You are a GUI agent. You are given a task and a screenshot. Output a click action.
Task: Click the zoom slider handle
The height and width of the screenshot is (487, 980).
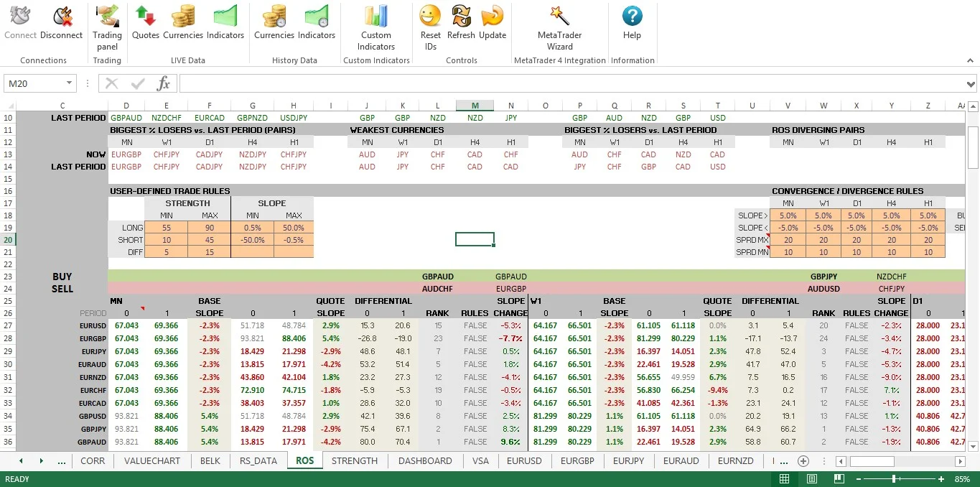(894, 479)
